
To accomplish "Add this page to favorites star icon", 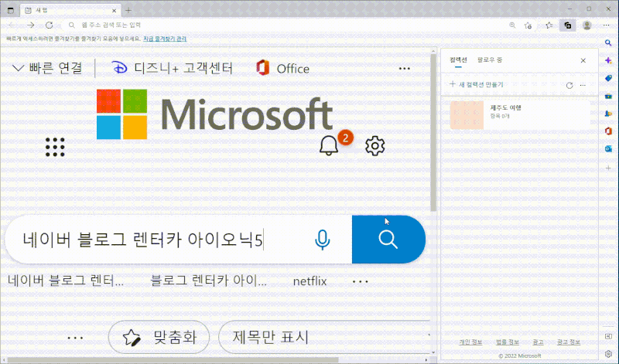I will click(528, 26).
